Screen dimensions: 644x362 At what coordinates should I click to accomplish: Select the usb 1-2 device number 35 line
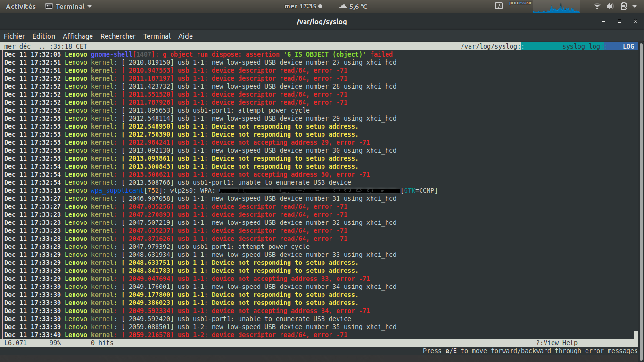200,327
